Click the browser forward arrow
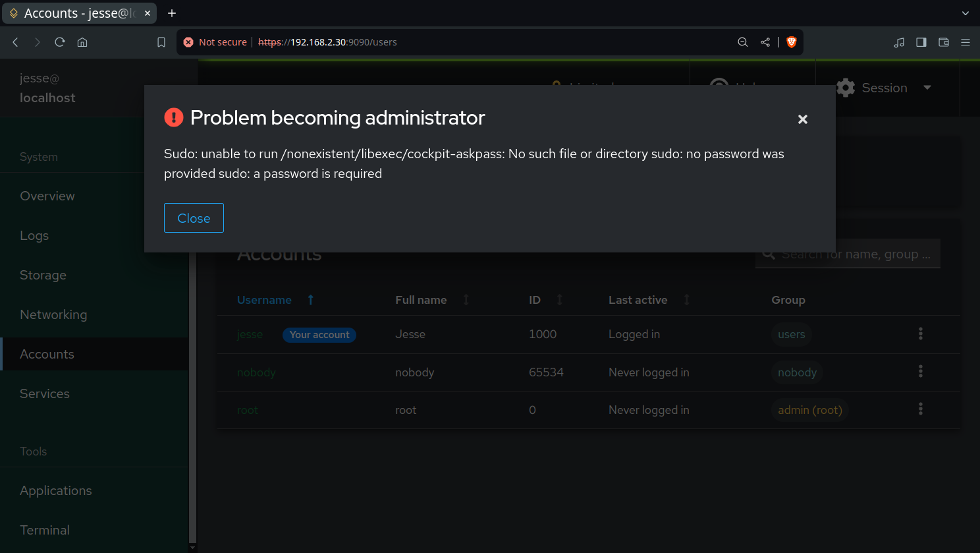The image size is (980, 553). (38, 42)
